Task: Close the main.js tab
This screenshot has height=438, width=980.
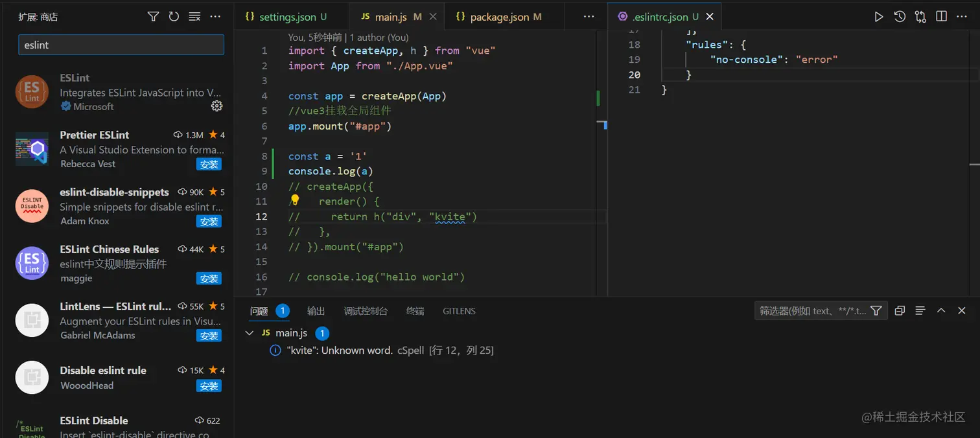Action: coord(433,17)
